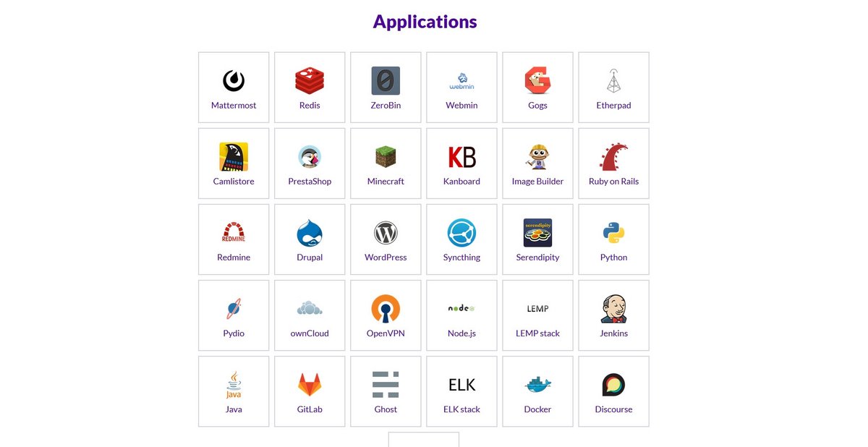Select the GitLab fox logo icon
Screen dimensions: 868x447
(x=310, y=385)
